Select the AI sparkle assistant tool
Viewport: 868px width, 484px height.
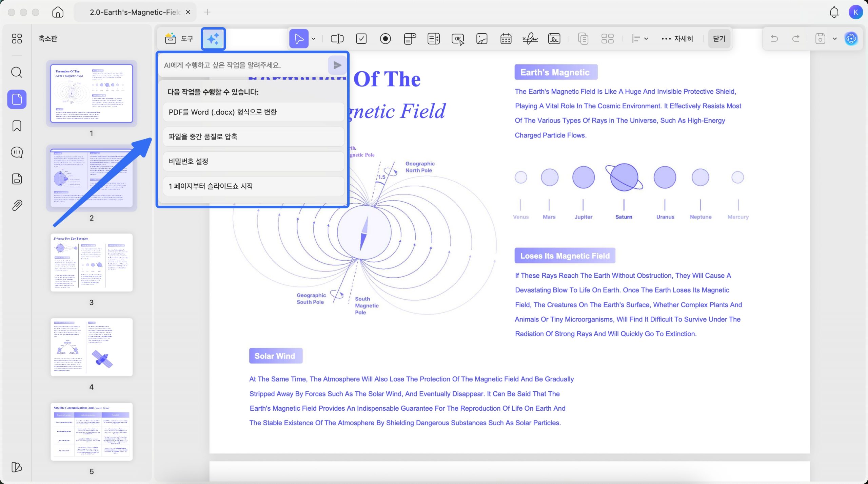tap(213, 38)
